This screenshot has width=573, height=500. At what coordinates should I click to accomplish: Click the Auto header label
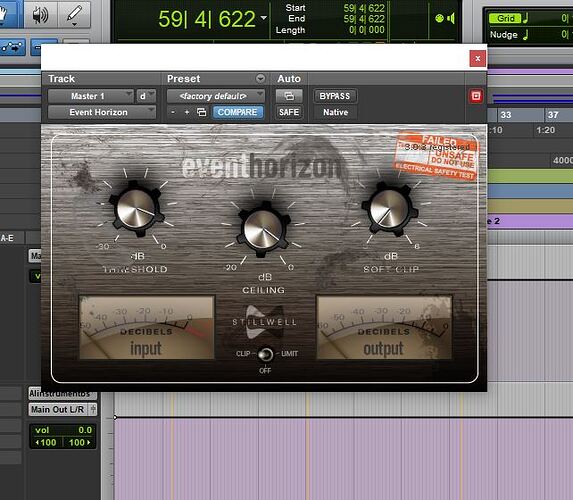coord(289,79)
